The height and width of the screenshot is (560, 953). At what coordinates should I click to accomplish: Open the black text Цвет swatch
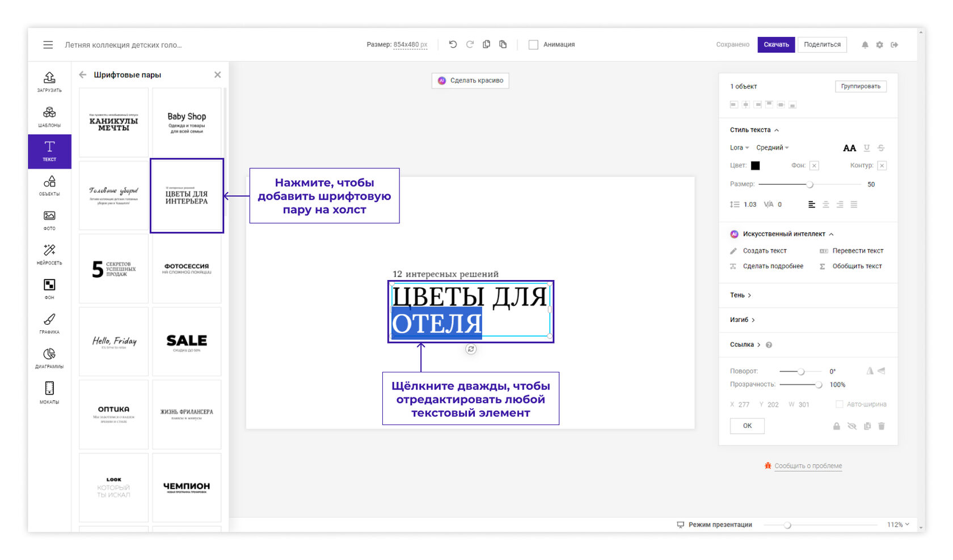point(755,166)
